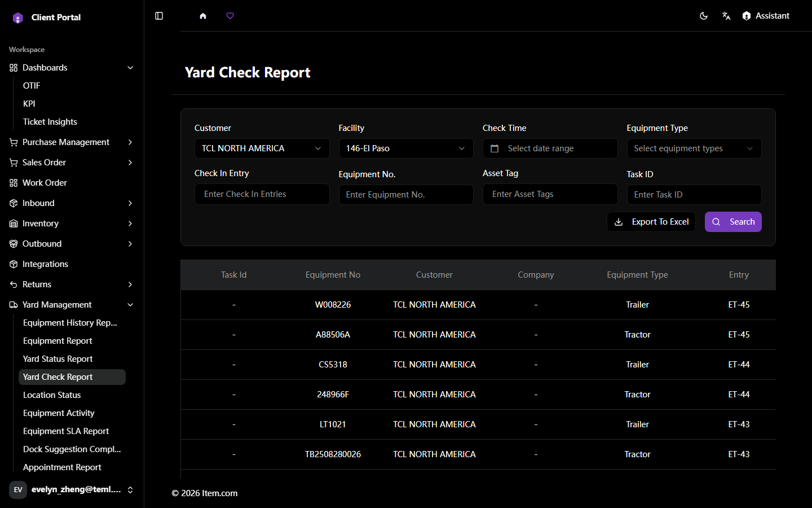The width and height of the screenshot is (812, 508).
Task: Click the Integrations cube icon
Action: [14, 264]
